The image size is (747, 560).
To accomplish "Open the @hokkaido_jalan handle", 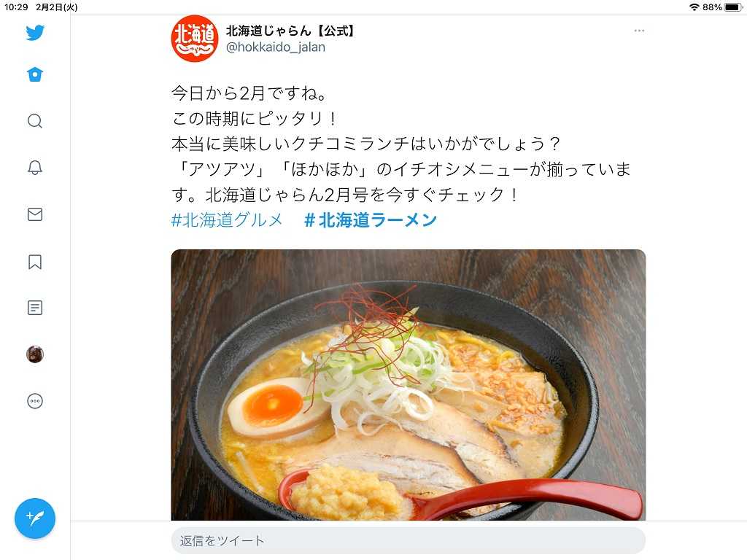I will (275, 47).
